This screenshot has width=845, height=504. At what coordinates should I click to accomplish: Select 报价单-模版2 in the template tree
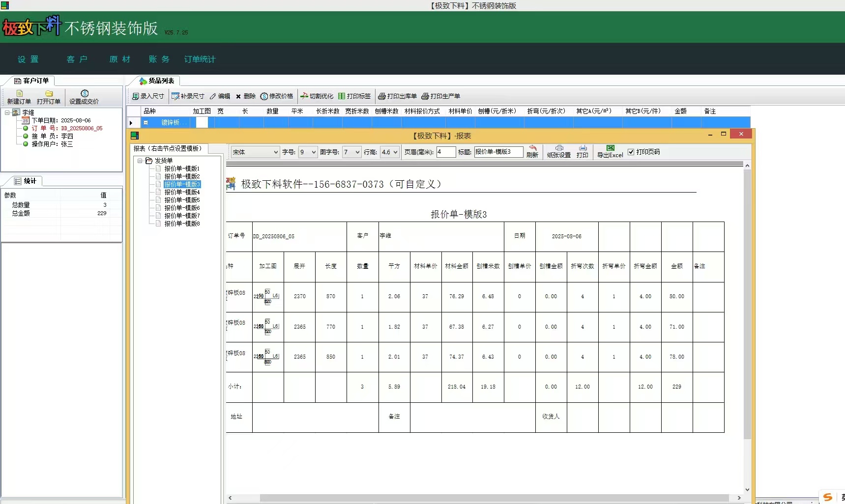pos(182,176)
